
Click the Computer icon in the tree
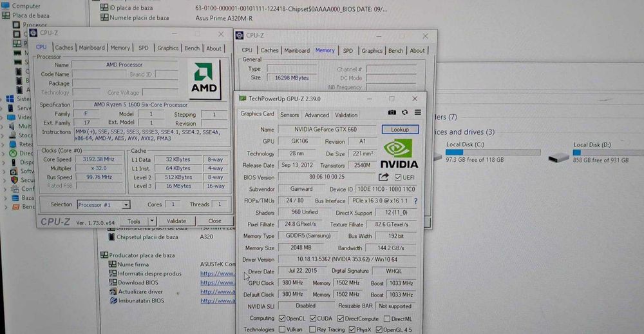5,6
